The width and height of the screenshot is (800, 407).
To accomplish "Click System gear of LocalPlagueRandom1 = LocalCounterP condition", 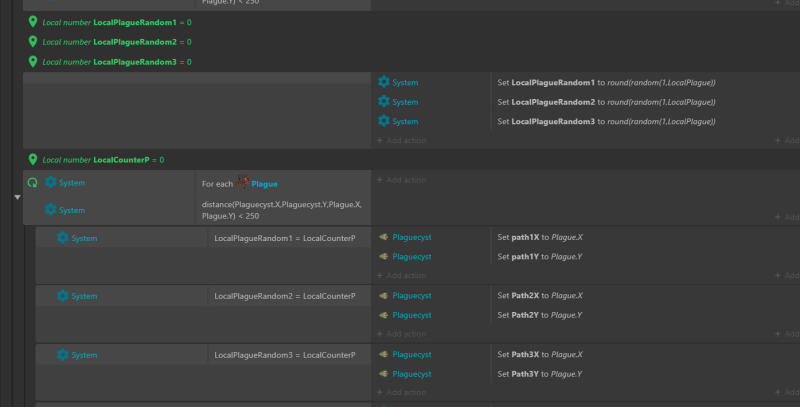I will [x=63, y=238].
